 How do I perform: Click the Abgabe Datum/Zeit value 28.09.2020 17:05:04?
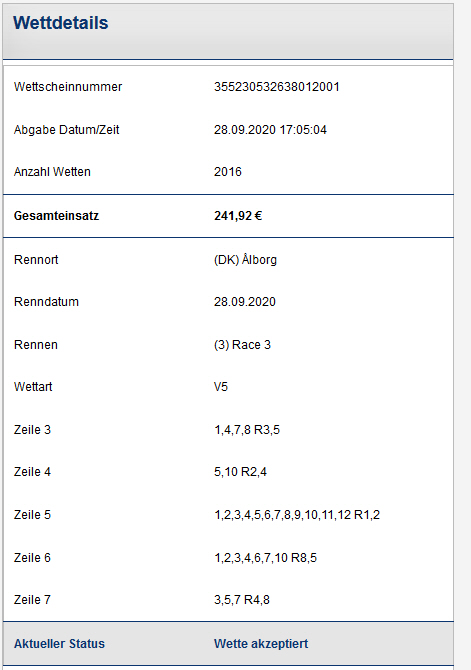pyautogui.click(x=270, y=130)
